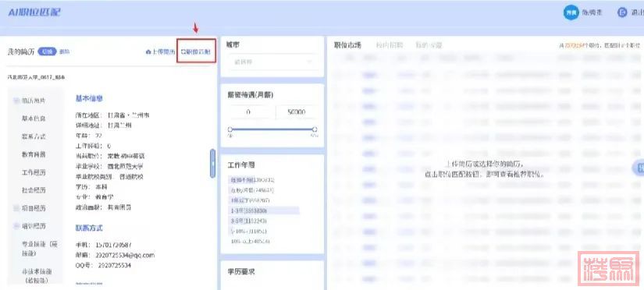
Task: Click the 职位匹配 button in resume header
Action: click(196, 52)
